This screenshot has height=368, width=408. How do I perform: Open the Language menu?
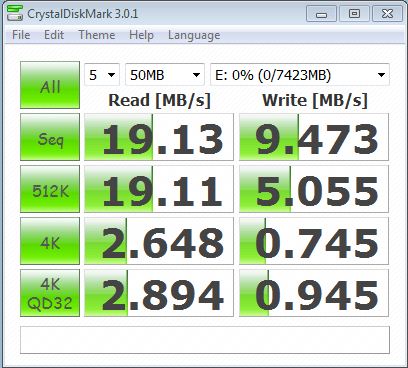coord(194,35)
